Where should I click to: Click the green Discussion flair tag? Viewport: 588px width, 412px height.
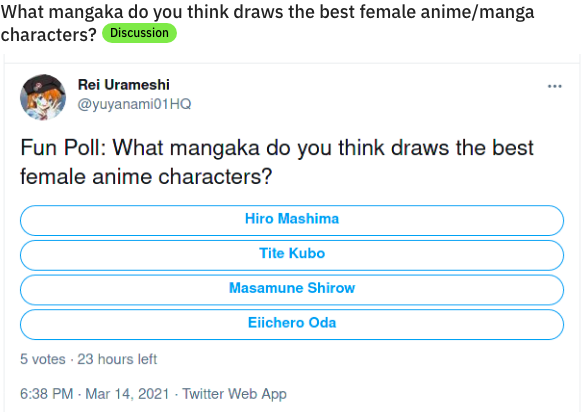[x=139, y=33]
